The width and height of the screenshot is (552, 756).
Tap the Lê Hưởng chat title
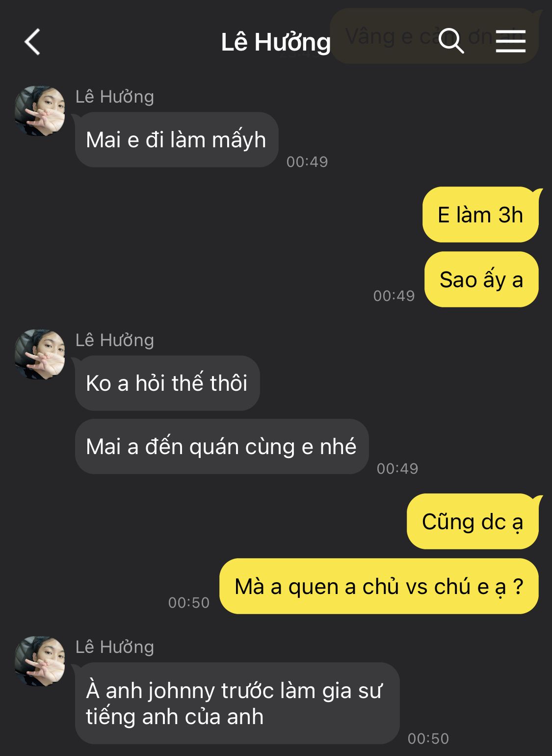(276, 42)
